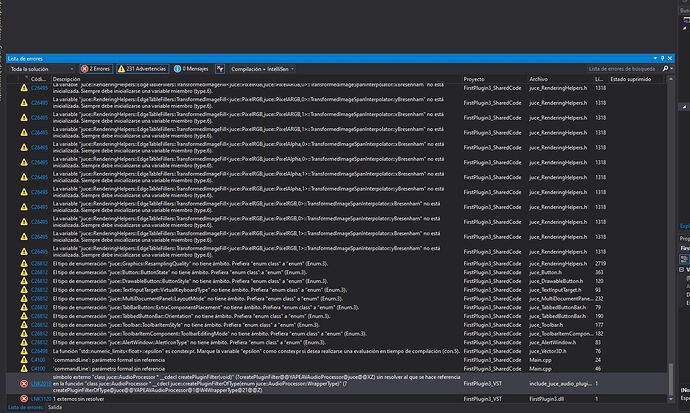The width and height of the screenshot is (690, 413).
Task: Click warning icon on ToolbarEditingMode row
Action: click(24, 334)
